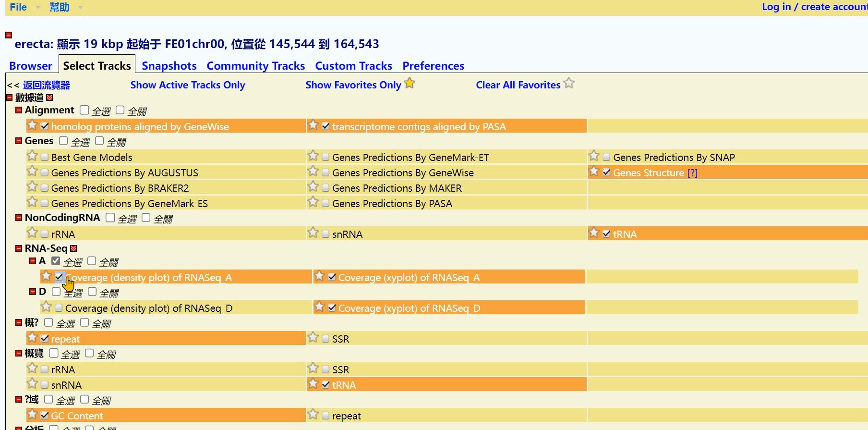The image size is (868, 430).
Task: Switch to the Snapshots tab
Action: click(x=169, y=66)
